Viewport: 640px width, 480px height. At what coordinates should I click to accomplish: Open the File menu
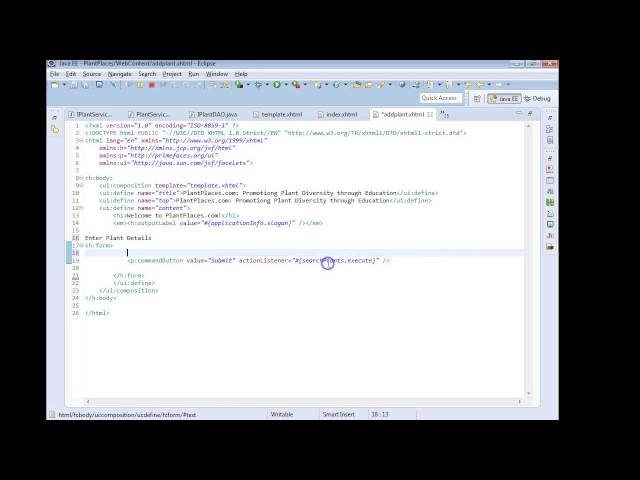point(55,74)
